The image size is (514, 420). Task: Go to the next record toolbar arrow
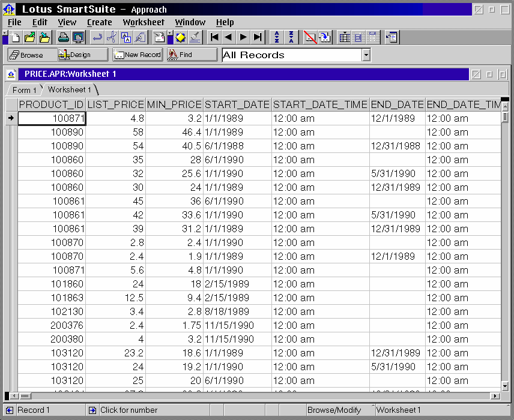(243, 37)
